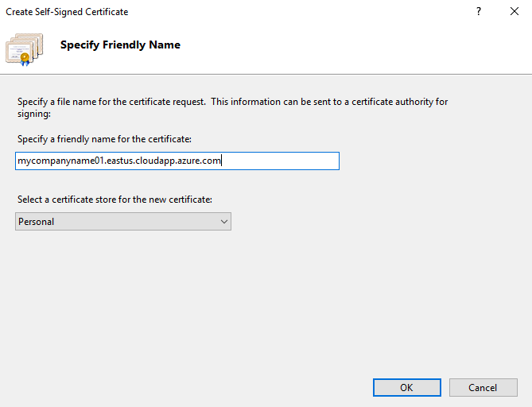Click the 'Personal' text in store selector

click(x=37, y=222)
